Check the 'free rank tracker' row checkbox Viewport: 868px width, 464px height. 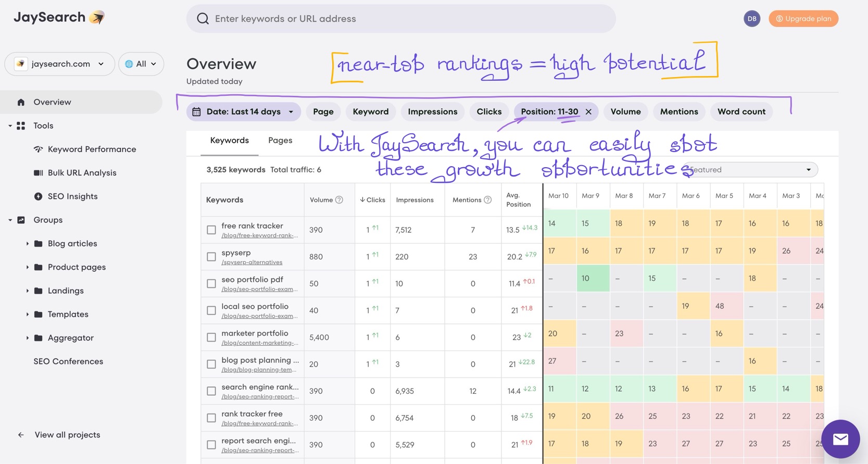211,230
